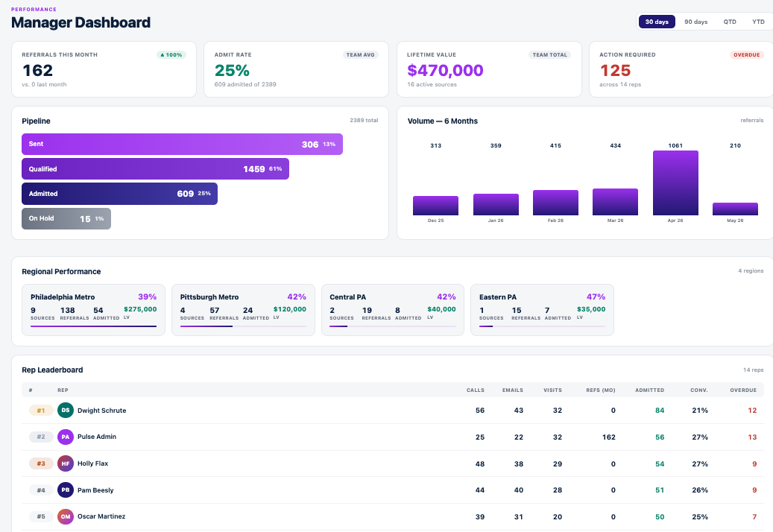Click the #1 rank badge
The height and width of the screenshot is (532, 773).
pyautogui.click(x=41, y=411)
